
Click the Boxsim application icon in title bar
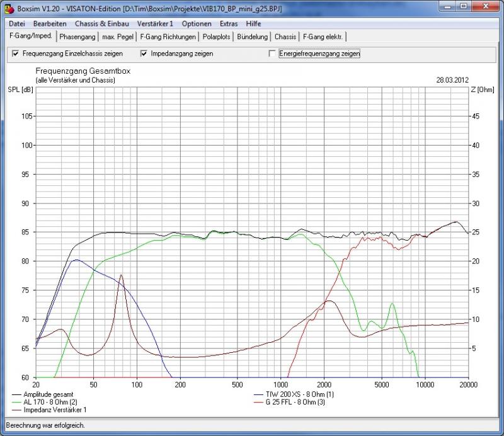point(8,7)
